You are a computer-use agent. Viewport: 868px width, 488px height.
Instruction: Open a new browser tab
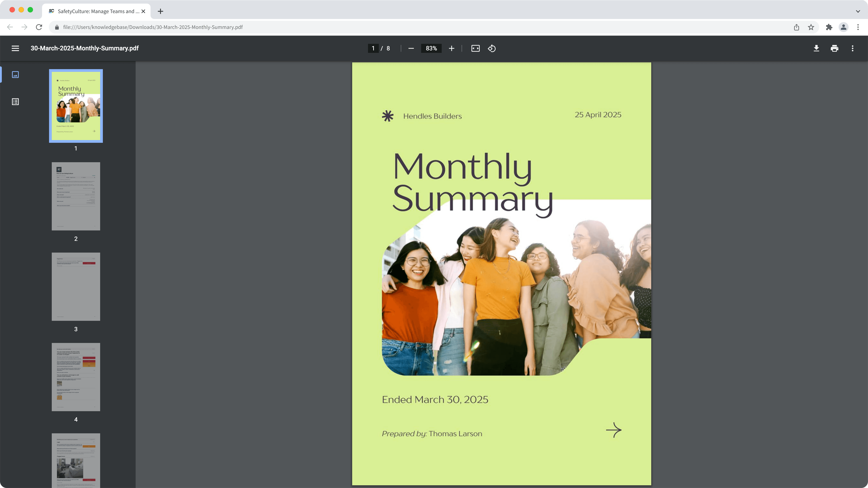pos(160,11)
